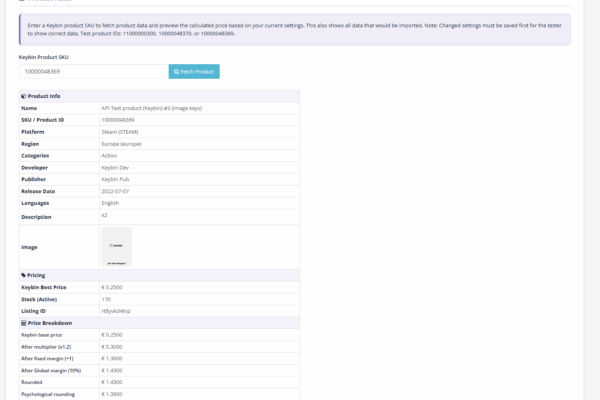This screenshot has width=600, height=400.
Task: Click the Pricing tag icon
Action: (x=23, y=275)
